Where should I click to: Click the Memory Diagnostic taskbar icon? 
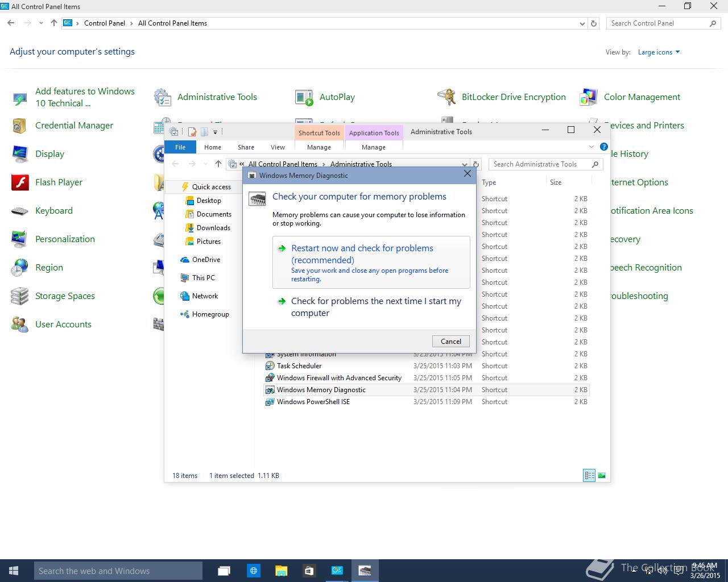[x=365, y=571]
